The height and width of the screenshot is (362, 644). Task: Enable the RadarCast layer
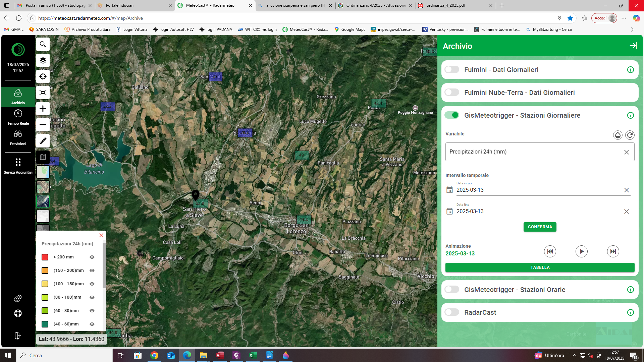(452, 312)
